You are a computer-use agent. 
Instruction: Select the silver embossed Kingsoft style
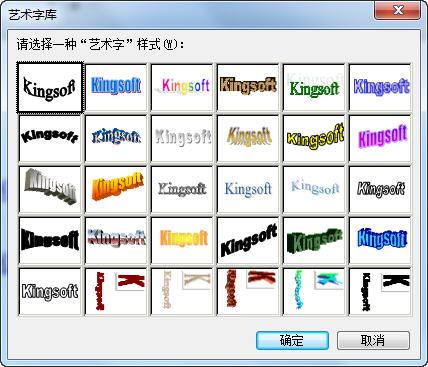pos(182,138)
